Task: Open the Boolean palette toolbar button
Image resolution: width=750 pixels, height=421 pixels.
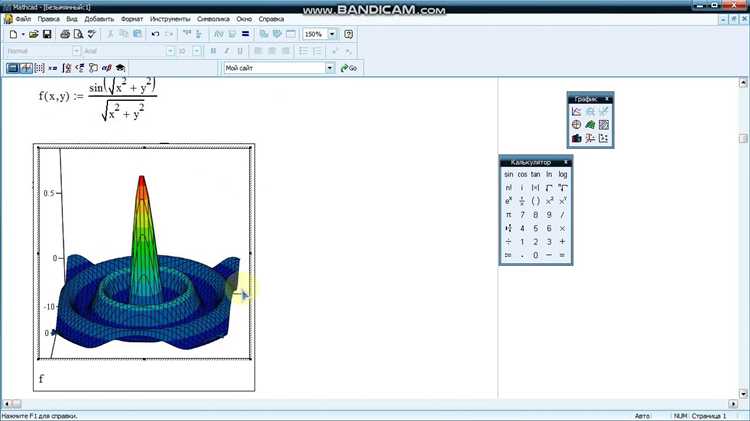Action: click(80, 68)
